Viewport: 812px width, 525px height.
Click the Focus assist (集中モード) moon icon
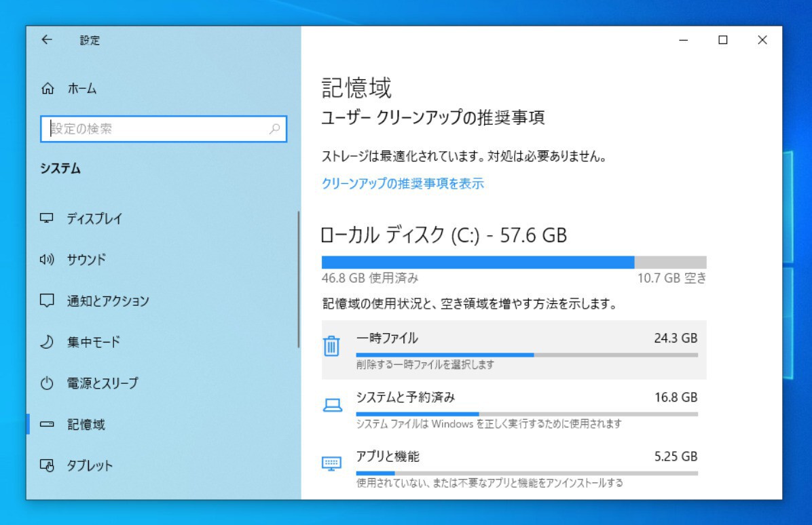click(x=47, y=343)
